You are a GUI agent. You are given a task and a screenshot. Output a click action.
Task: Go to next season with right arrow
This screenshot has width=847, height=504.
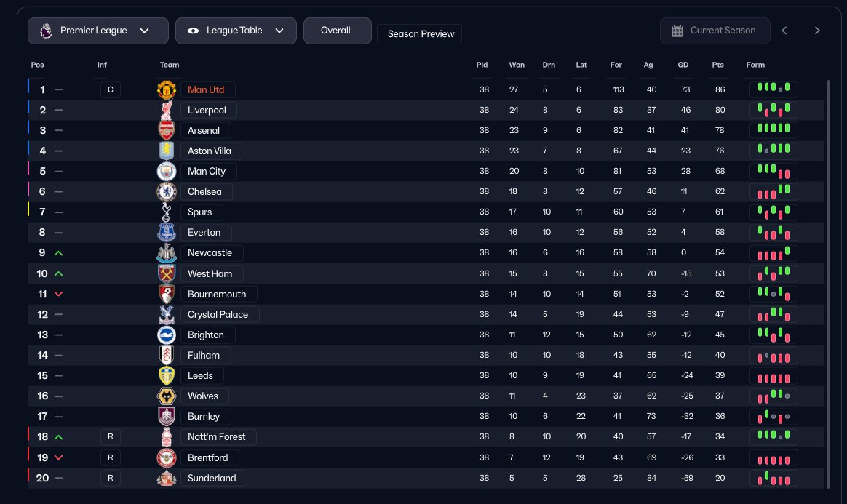817,31
